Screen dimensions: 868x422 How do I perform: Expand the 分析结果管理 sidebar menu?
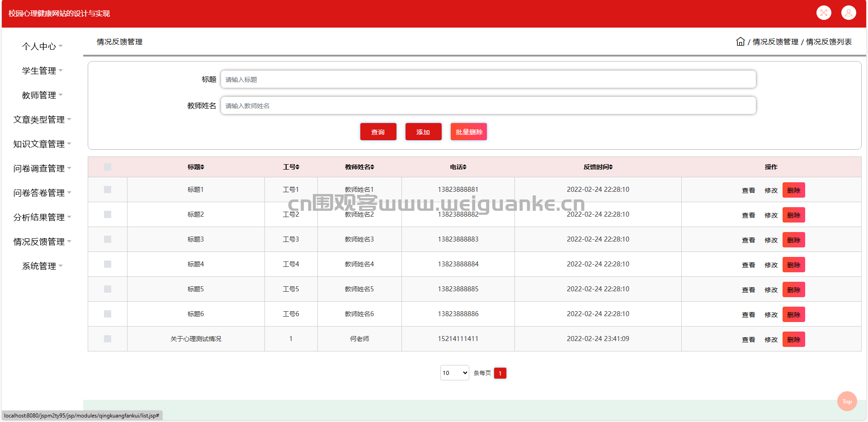click(x=42, y=217)
